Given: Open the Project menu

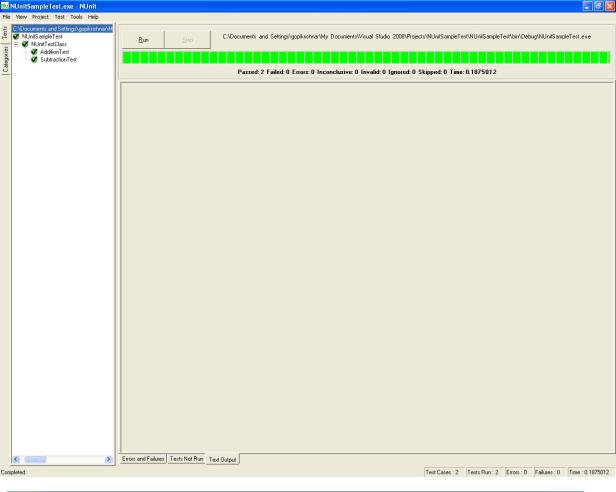Looking at the screenshot, I should pyautogui.click(x=39, y=17).
